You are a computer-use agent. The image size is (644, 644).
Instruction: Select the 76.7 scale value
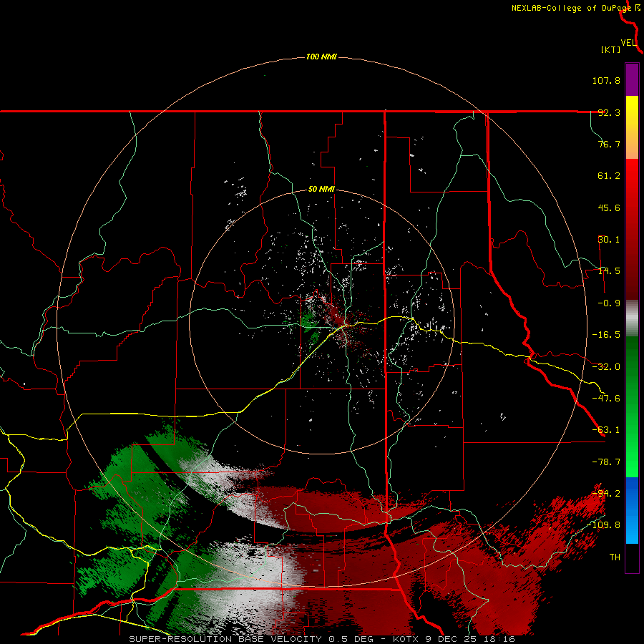(x=609, y=144)
